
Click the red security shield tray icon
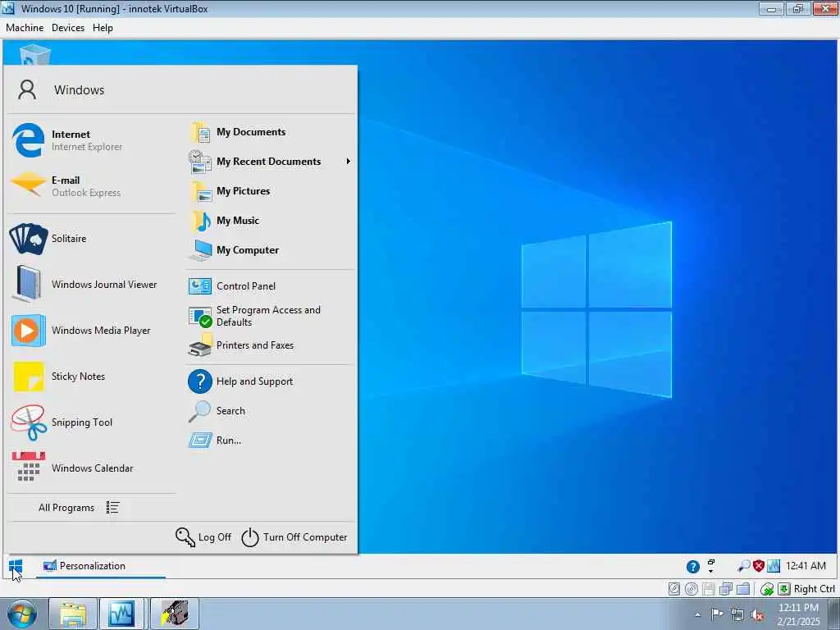[758, 566]
